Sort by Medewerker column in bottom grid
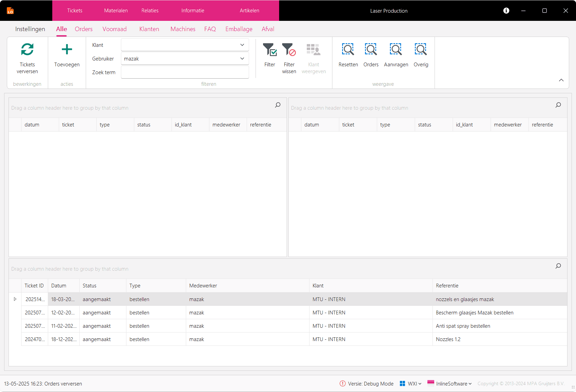Image resolution: width=576 pixels, height=392 pixels. (x=247, y=286)
